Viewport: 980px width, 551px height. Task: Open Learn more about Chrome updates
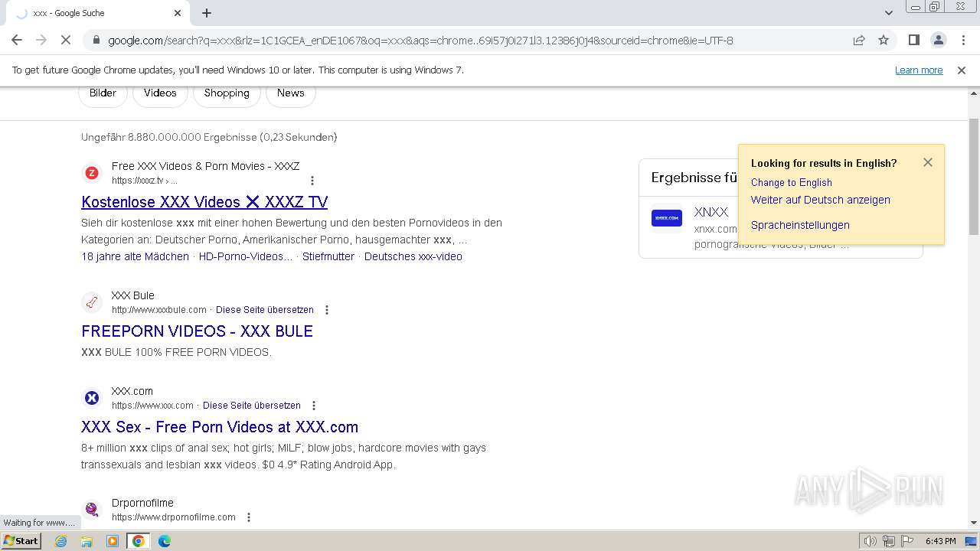pos(919,70)
